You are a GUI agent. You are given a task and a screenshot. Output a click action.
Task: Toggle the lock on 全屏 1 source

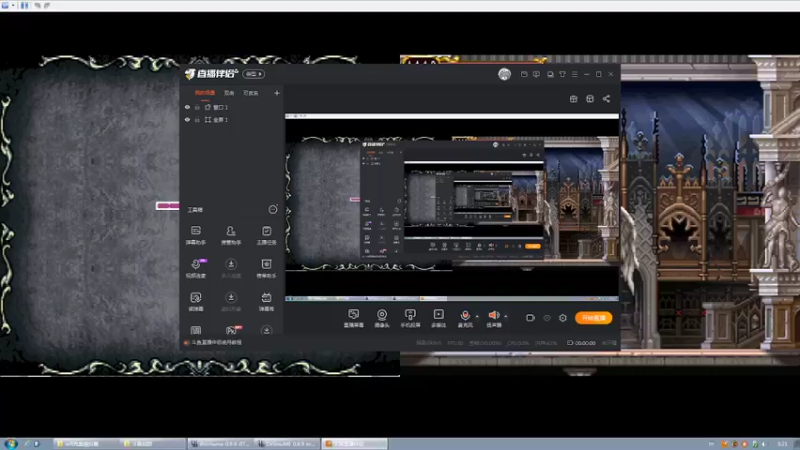tap(197, 119)
